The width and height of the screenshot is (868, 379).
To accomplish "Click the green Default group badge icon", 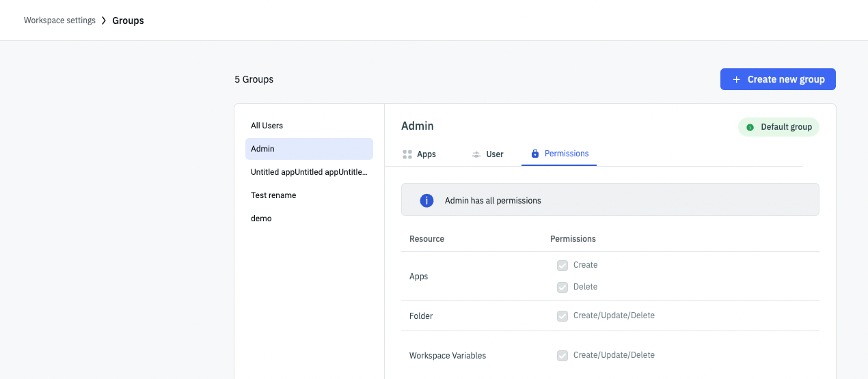I will [x=750, y=127].
